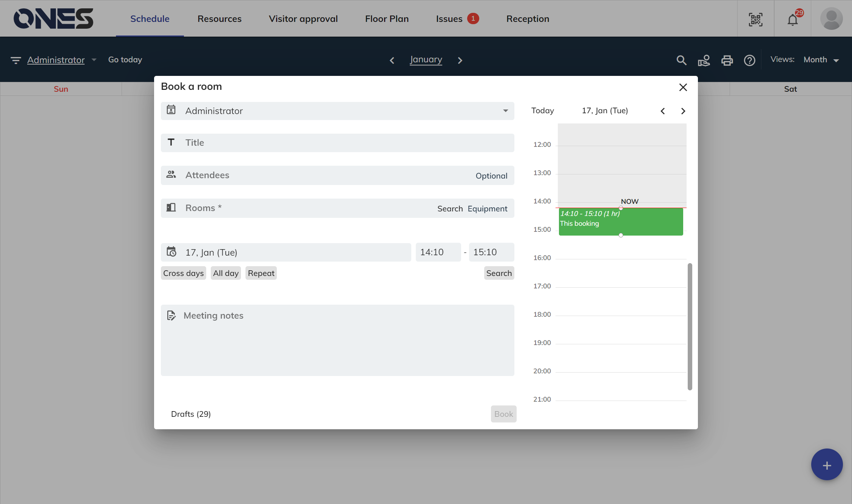Click the Go today button
Screen dimensions: 852x504
pos(125,60)
